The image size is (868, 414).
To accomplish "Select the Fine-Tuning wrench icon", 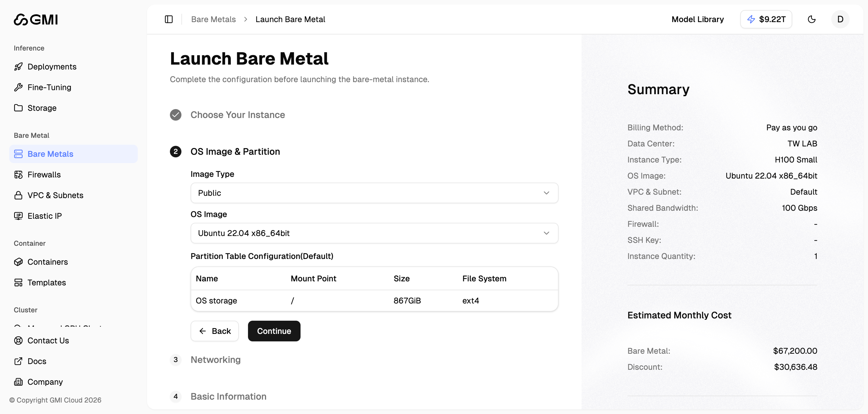I will point(19,87).
